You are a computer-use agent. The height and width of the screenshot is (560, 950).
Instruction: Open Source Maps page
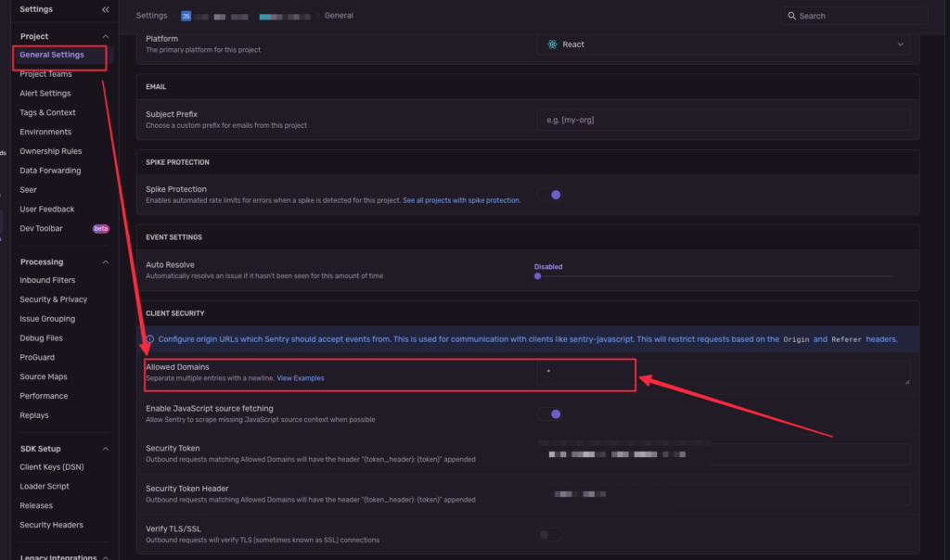click(44, 377)
